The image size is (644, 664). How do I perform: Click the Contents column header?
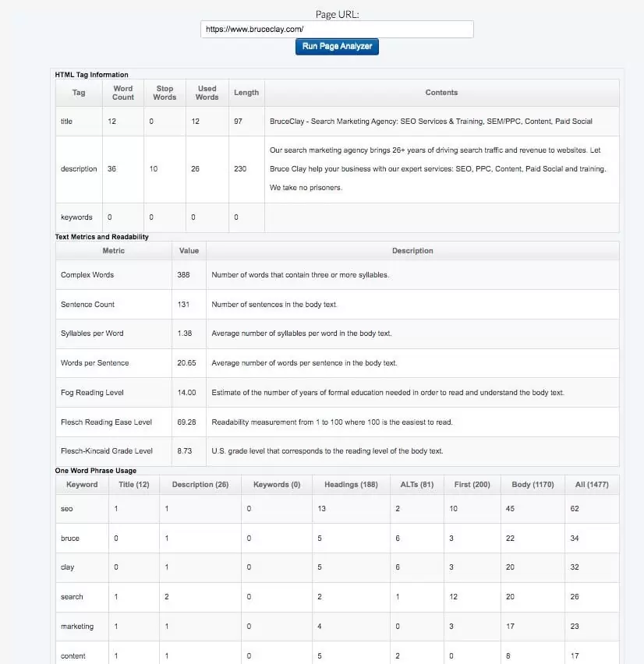tap(441, 93)
